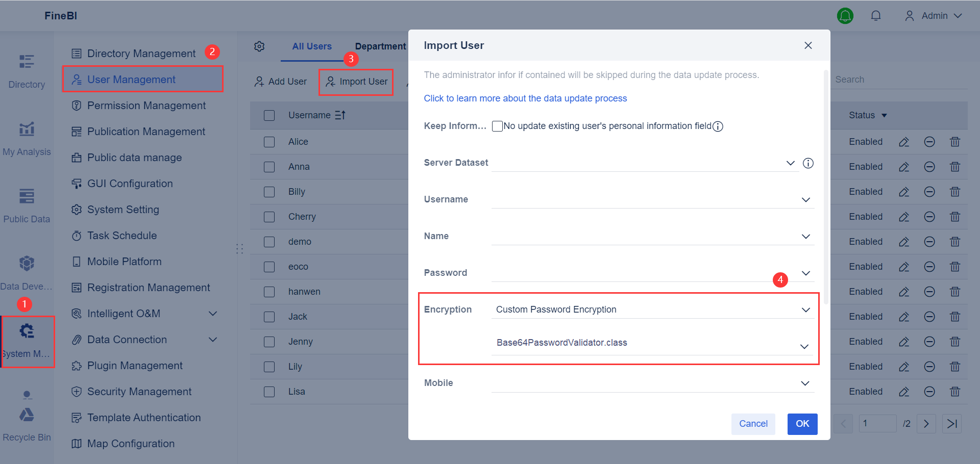Screen dimensions: 980x464
Task: Open Permission Management menu item
Action: 146,106
